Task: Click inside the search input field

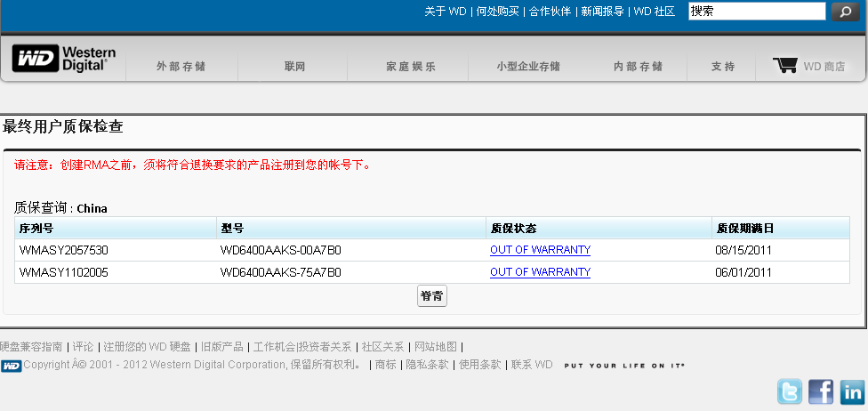Action: [757, 12]
